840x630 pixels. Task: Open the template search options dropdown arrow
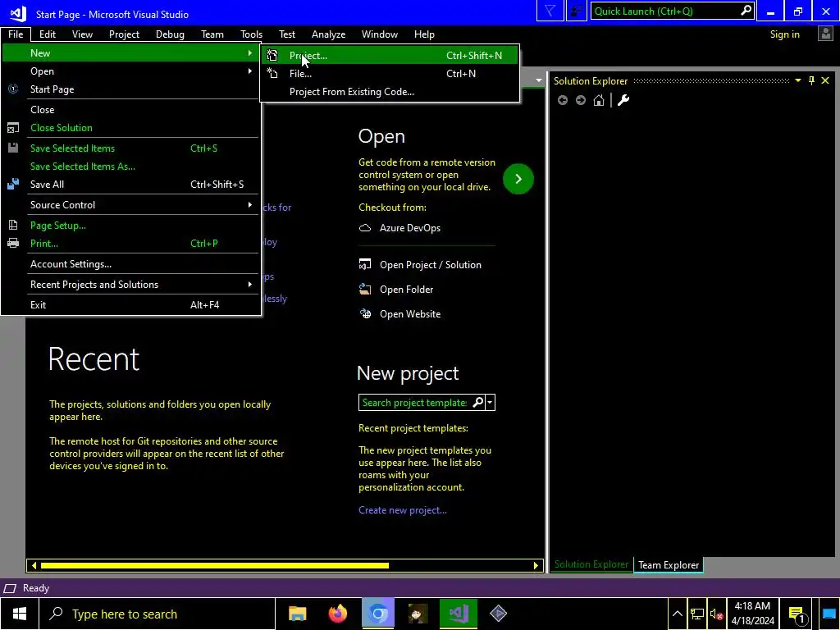[x=490, y=402]
